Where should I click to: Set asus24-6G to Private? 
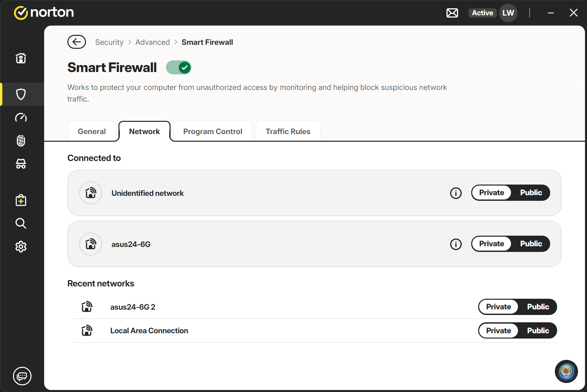491,244
